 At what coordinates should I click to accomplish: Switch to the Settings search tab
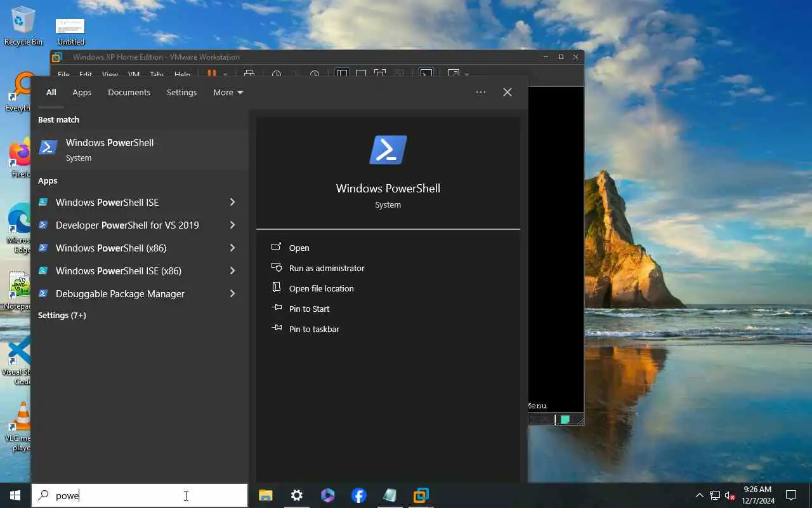coord(181,92)
